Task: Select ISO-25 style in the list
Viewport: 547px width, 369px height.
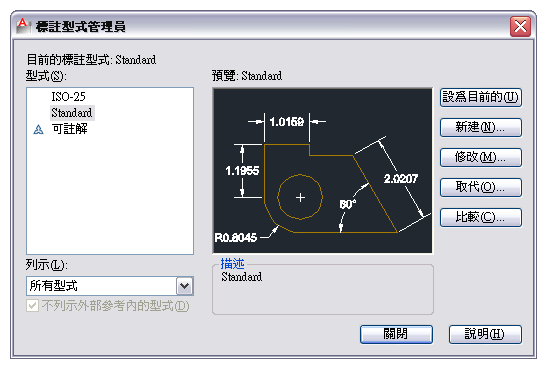Action: 68,97
